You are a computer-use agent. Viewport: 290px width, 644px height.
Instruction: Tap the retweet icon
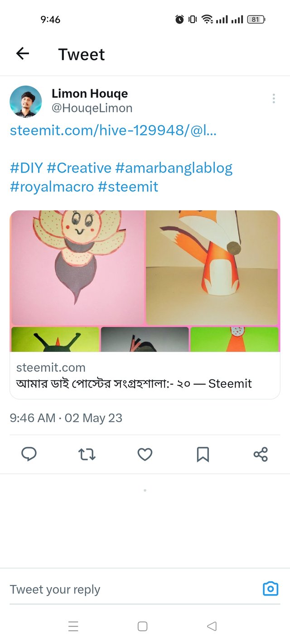(x=87, y=454)
